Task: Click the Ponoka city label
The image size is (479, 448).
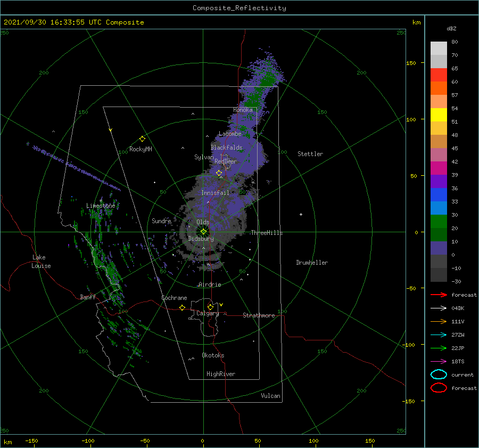Action: click(x=243, y=110)
